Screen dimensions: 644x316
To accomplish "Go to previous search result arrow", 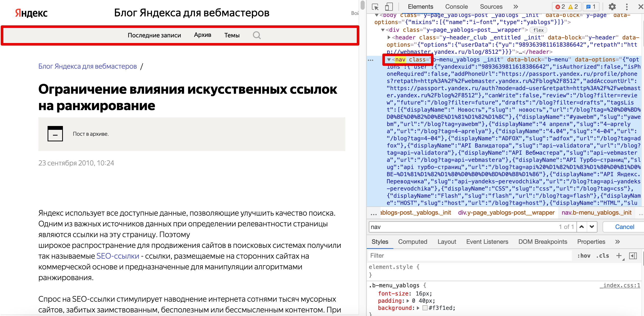I will [x=582, y=227].
